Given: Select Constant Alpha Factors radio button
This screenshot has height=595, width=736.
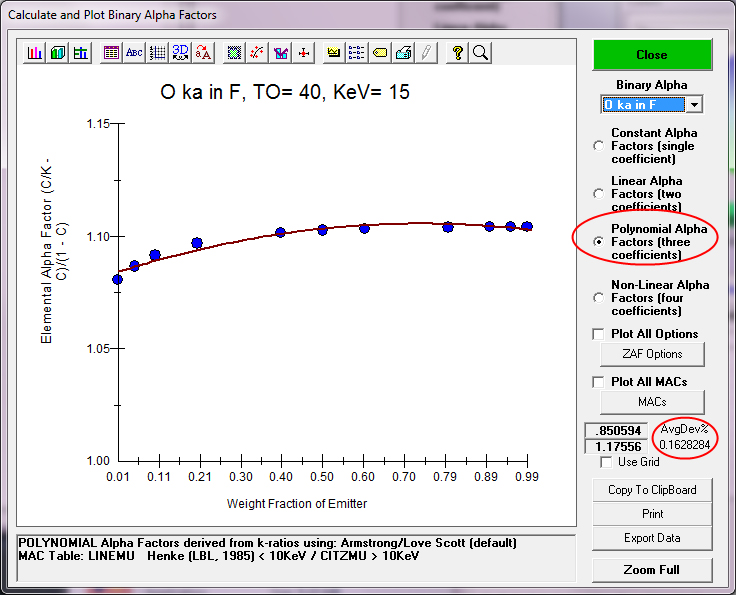Looking at the screenshot, I should (x=599, y=146).
